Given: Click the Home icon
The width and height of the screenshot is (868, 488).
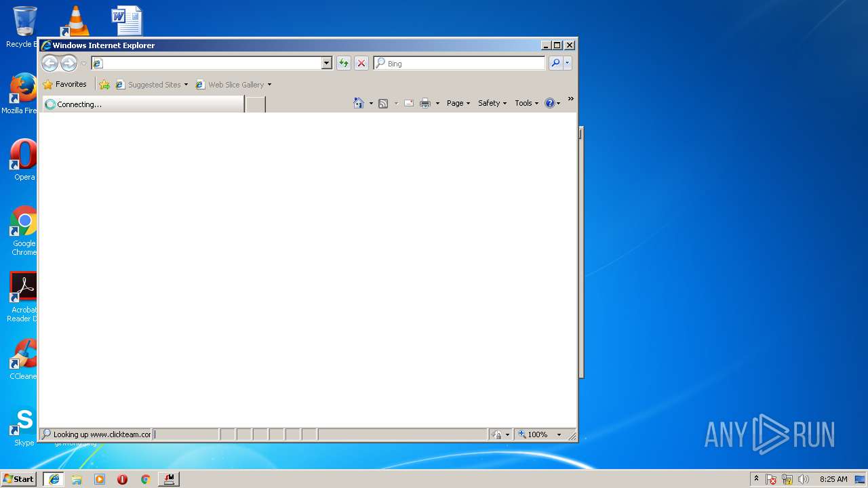Looking at the screenshot, I should [359, 103].
